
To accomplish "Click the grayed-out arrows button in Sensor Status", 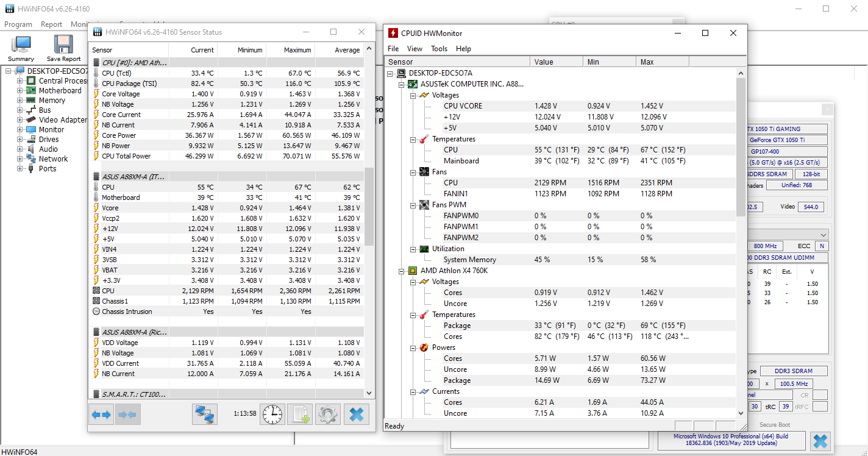I will click(x=128, y=415).
